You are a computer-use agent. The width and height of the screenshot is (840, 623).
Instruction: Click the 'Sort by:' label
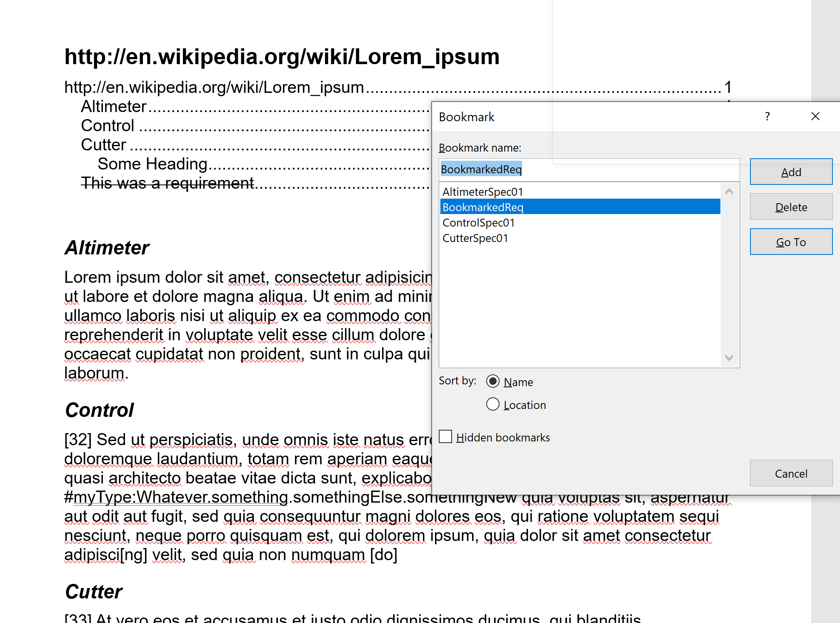(x=457, y=381)
